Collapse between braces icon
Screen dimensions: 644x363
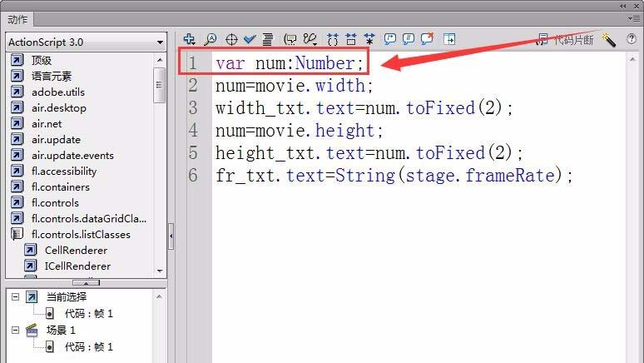point(333,39)
